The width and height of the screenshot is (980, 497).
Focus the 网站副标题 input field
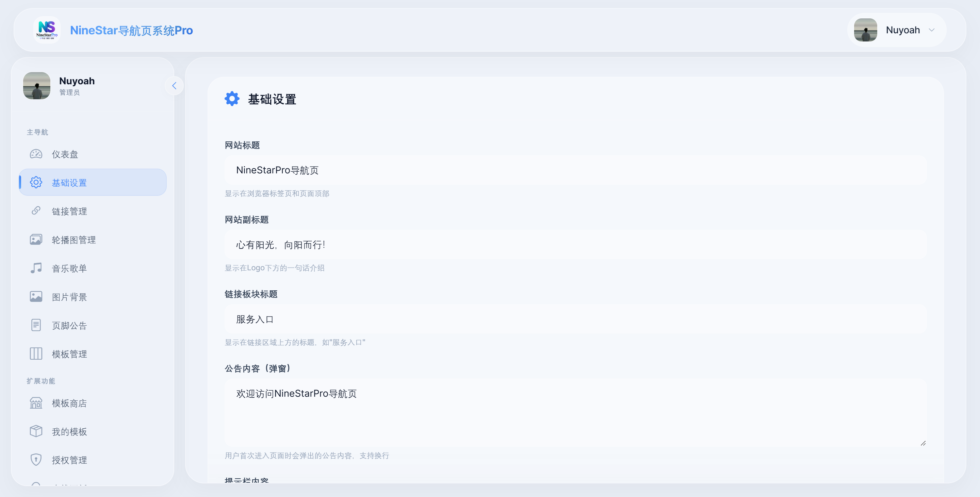tap(576, 244)
